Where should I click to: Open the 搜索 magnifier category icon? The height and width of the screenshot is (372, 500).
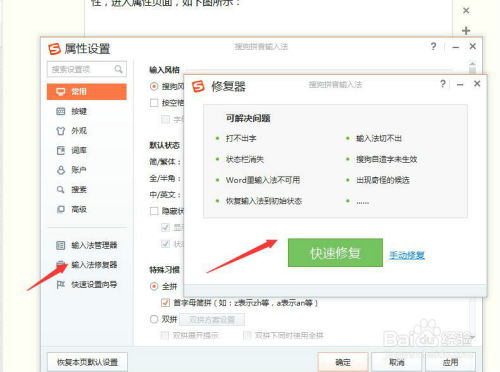click(x=61, y=190)
